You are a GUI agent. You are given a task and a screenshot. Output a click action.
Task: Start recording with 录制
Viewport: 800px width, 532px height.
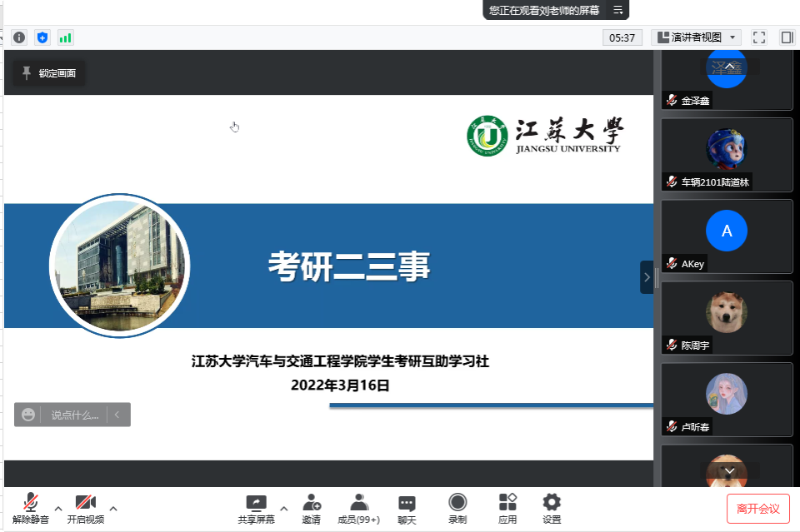pos(457,508)
